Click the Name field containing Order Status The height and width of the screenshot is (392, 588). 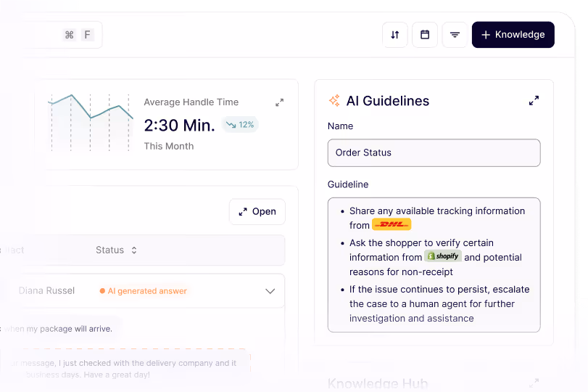point(434,153)
